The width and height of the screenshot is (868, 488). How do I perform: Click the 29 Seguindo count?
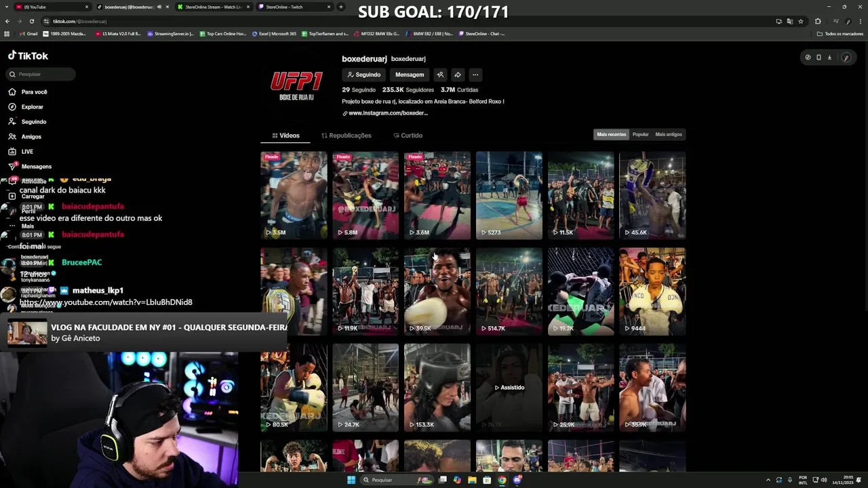tap(359, 90)
